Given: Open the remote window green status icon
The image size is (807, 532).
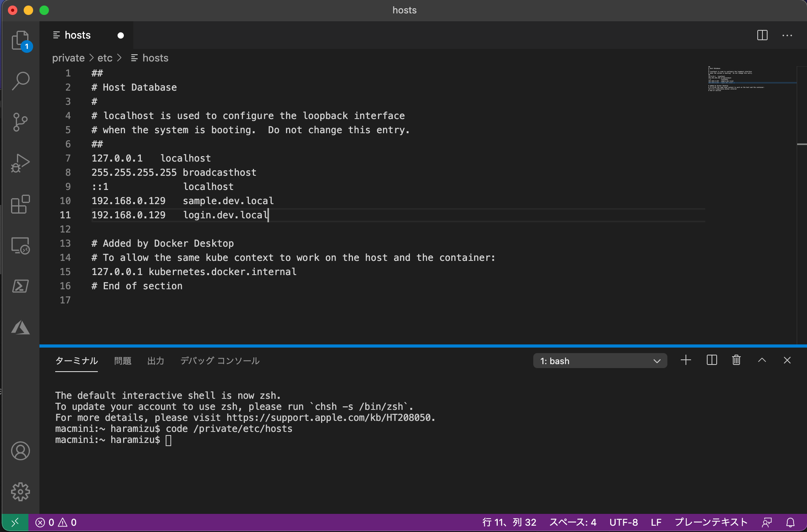Looking at the screenshot, I should pos(15,523).
